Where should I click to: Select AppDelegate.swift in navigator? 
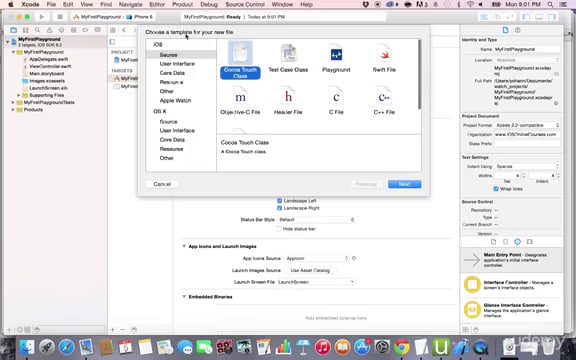click(x=48, y=59)
